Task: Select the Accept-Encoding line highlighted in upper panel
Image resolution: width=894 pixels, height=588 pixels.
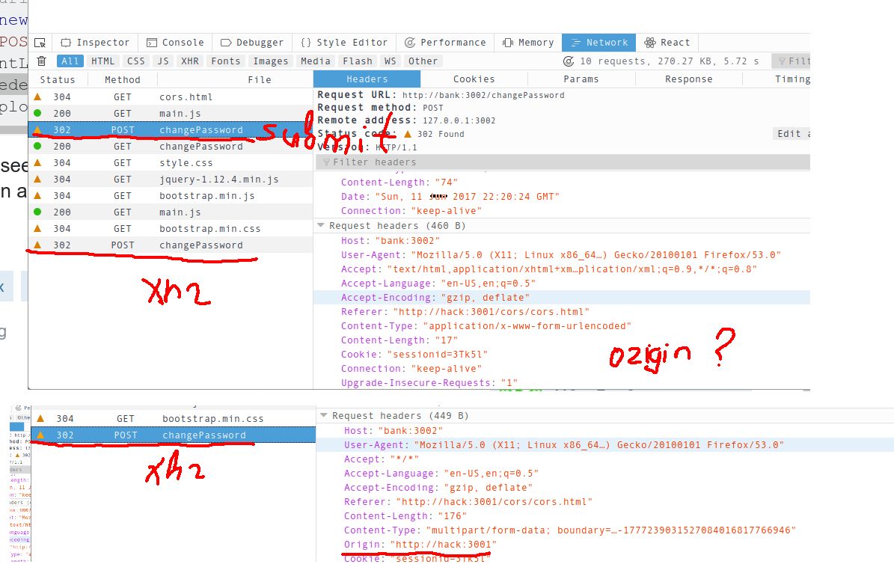Action: 562,298
